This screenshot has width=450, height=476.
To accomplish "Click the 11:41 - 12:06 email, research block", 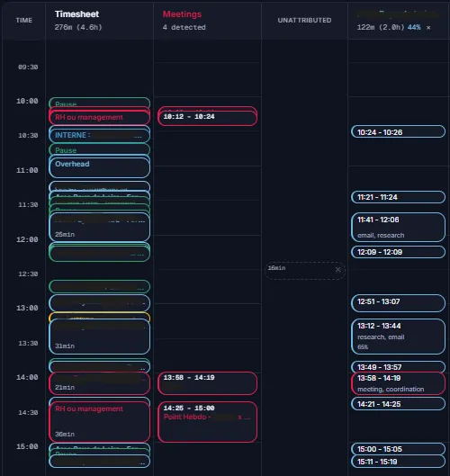I will click(x=398, y=227).
